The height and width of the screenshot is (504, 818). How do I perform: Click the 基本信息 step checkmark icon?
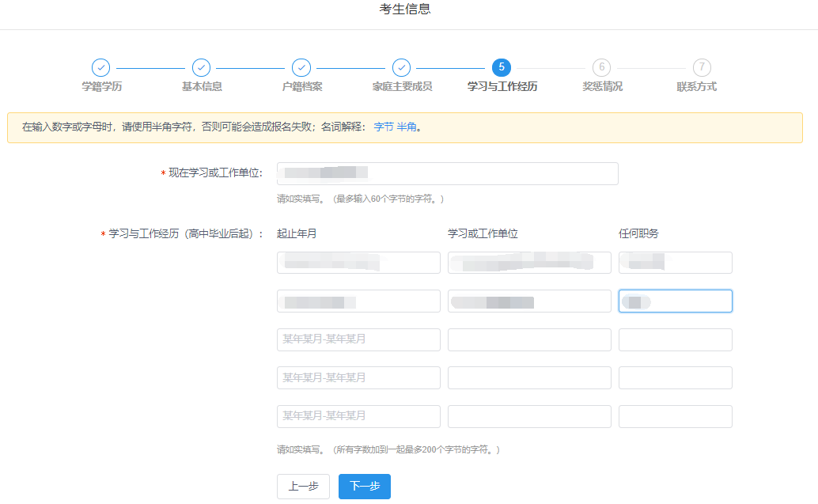[201, 68]
